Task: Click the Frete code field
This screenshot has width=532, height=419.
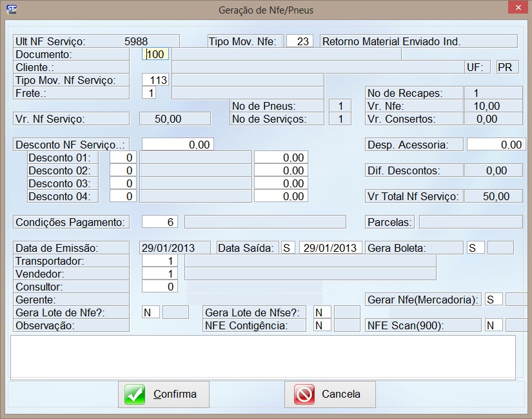Action: point(149,93)
